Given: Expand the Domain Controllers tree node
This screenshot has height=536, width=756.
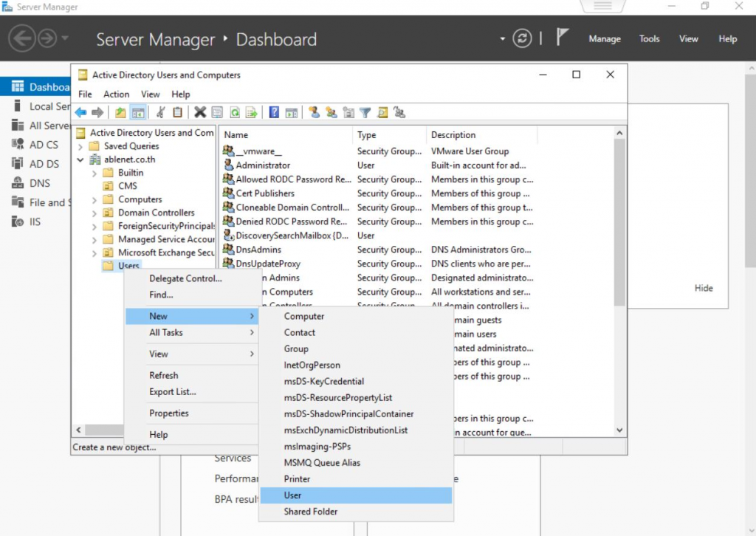Looking at the screenshot, I should click(94, 213).
